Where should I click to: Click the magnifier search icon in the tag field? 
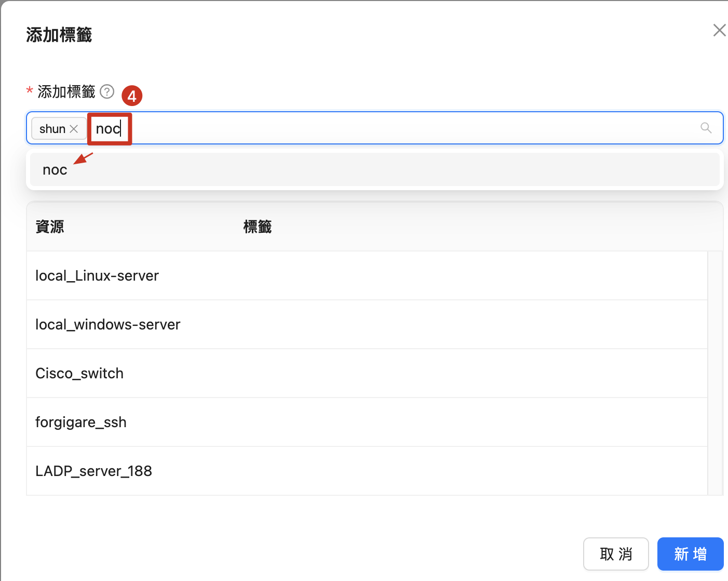tap(706, 128)
